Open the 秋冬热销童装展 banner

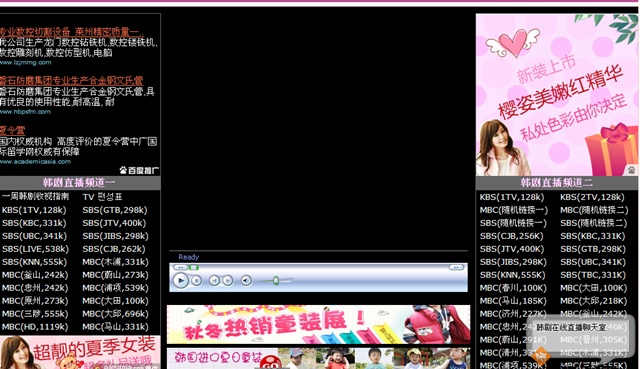318,325
